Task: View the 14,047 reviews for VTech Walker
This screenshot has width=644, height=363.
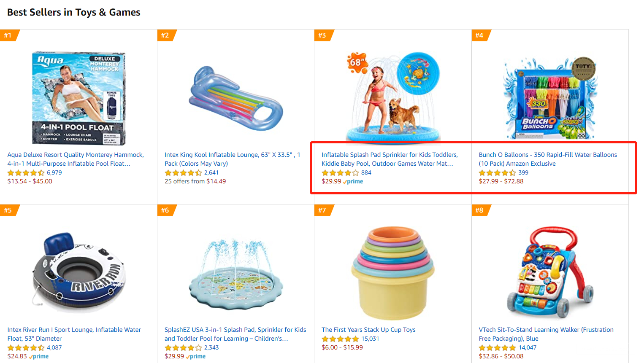Action: 528,348
